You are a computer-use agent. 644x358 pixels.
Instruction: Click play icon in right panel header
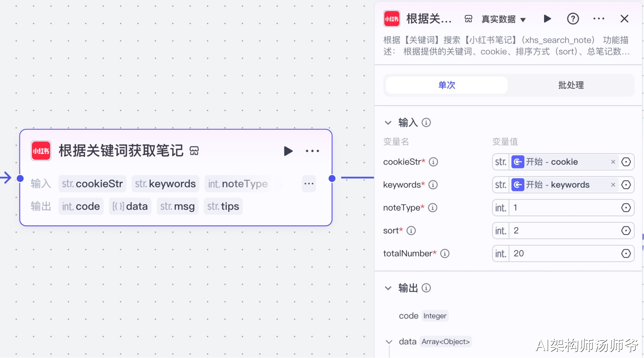(547, 19)
